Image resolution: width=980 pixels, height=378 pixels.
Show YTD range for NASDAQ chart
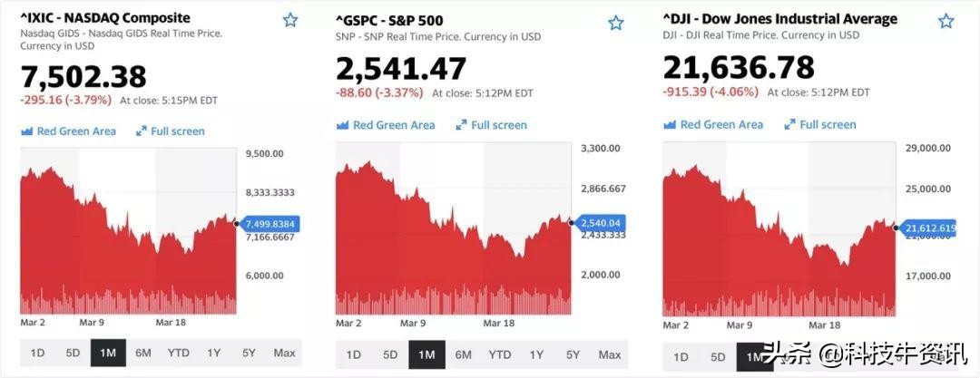[x=179, y=353]
